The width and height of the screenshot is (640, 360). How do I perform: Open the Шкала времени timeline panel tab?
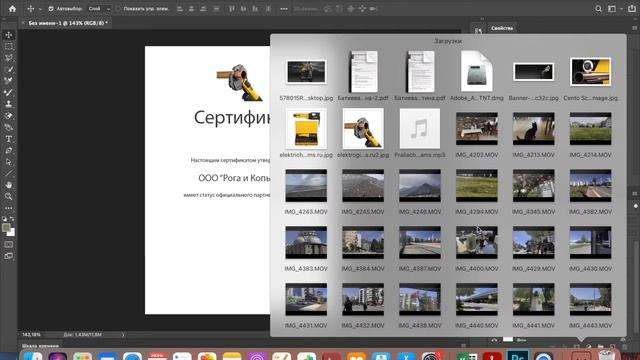40,346
